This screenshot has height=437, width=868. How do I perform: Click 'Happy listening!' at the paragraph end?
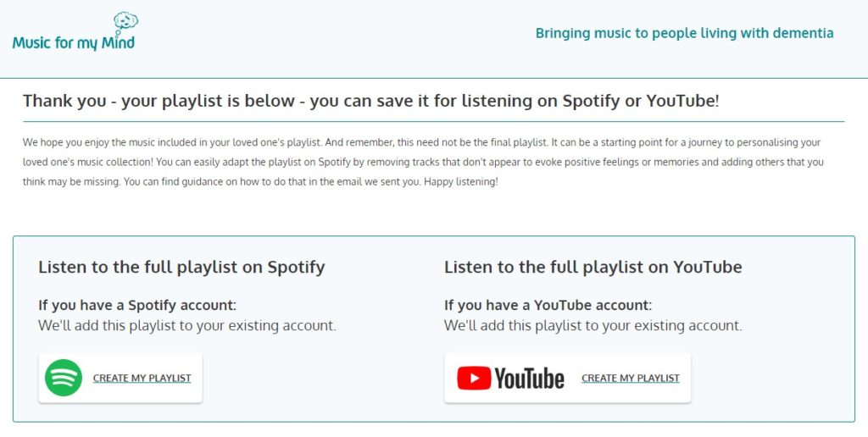click(460, 182)
